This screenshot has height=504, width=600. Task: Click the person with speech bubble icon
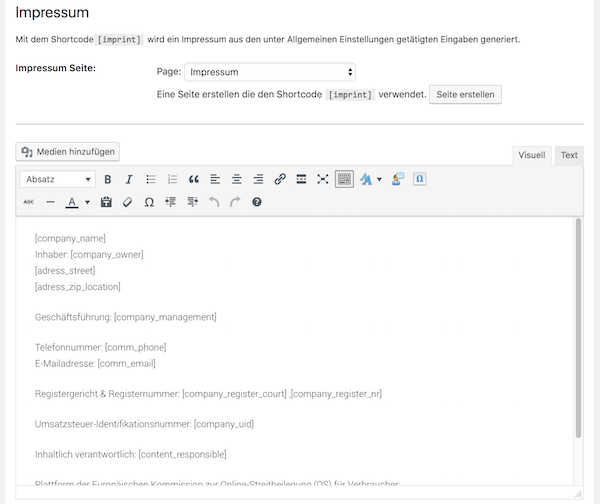(398, 179)
